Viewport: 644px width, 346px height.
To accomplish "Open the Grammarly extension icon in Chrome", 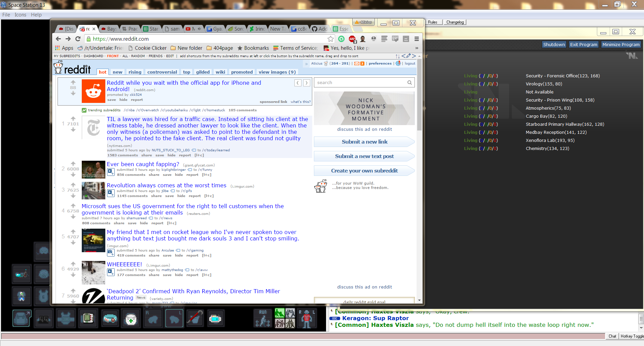I will point(341,39).
